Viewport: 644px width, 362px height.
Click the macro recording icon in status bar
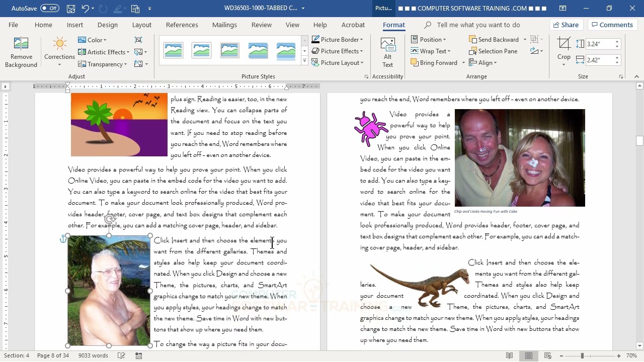click(x=139, y=355)
